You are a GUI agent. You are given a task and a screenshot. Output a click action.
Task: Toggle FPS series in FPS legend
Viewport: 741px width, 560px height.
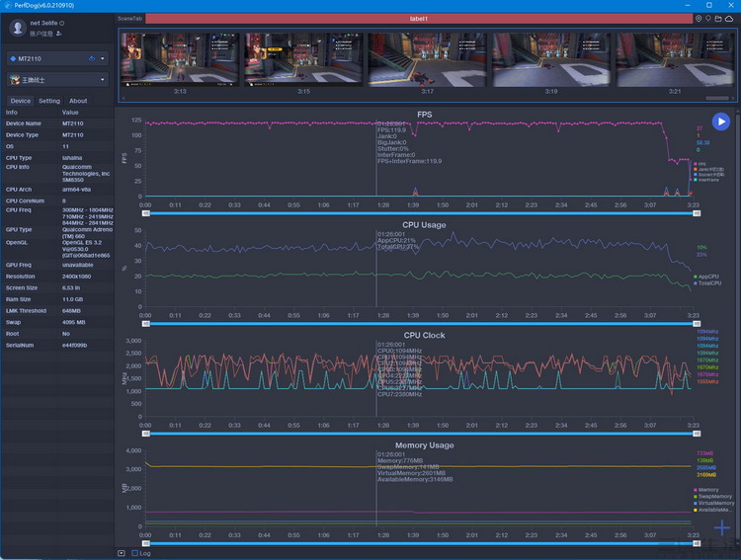click(x=700, y=164)
